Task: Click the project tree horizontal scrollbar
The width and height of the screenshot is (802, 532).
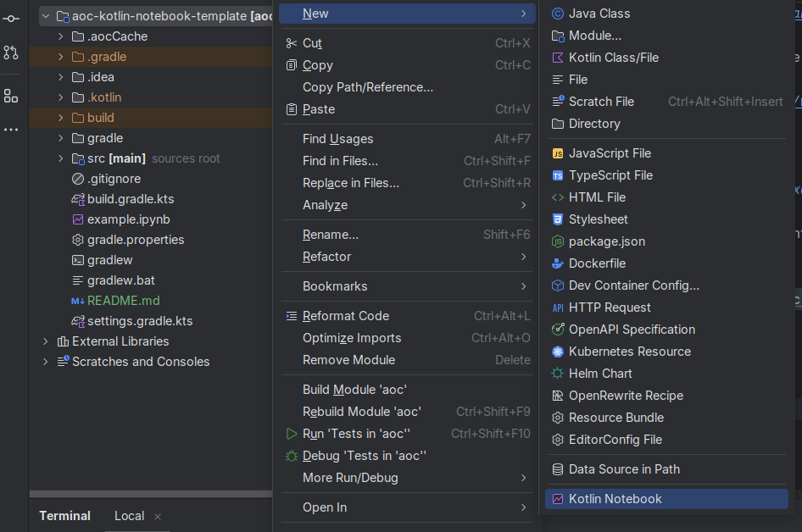Action: point(151,493)
